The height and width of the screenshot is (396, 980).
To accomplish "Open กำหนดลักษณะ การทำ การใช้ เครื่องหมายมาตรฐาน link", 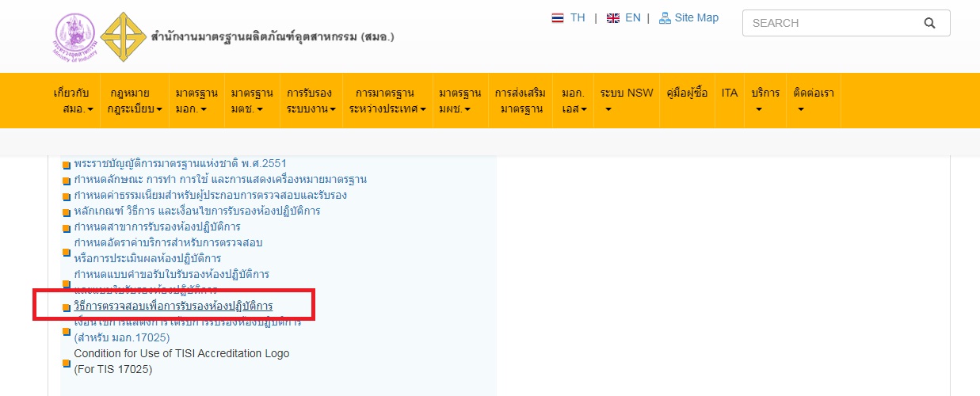I will click(220, 180).
